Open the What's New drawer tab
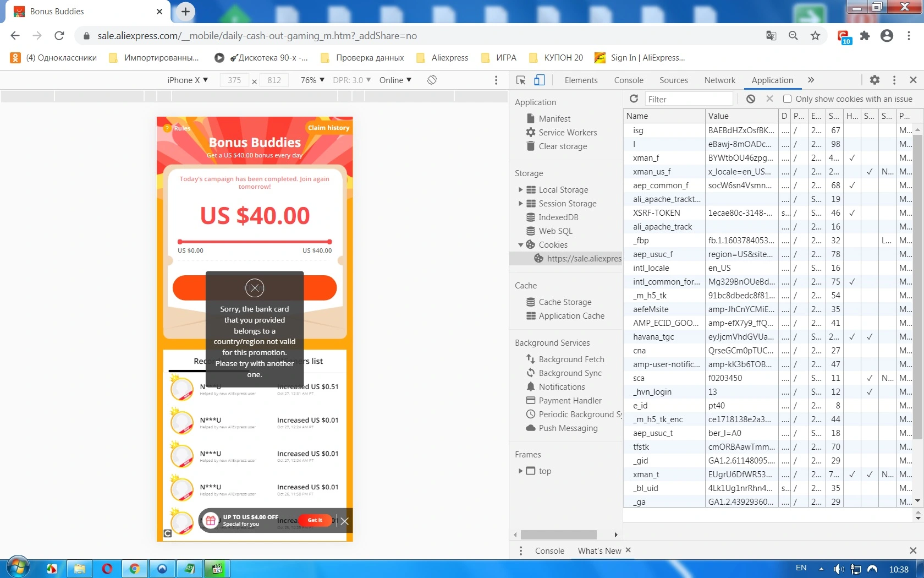This screenshot has height=578, width=924. 599,550
